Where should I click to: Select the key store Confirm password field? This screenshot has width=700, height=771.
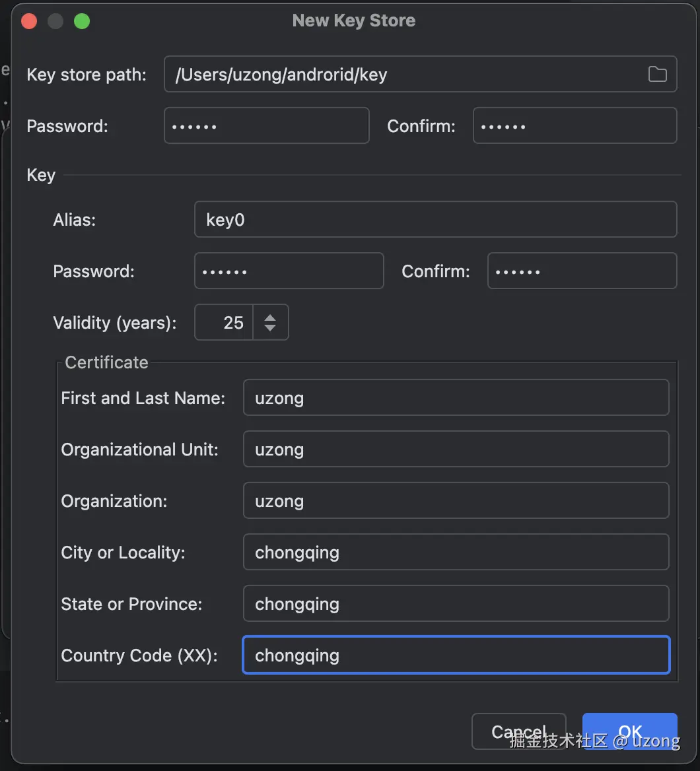coord(575,125)
